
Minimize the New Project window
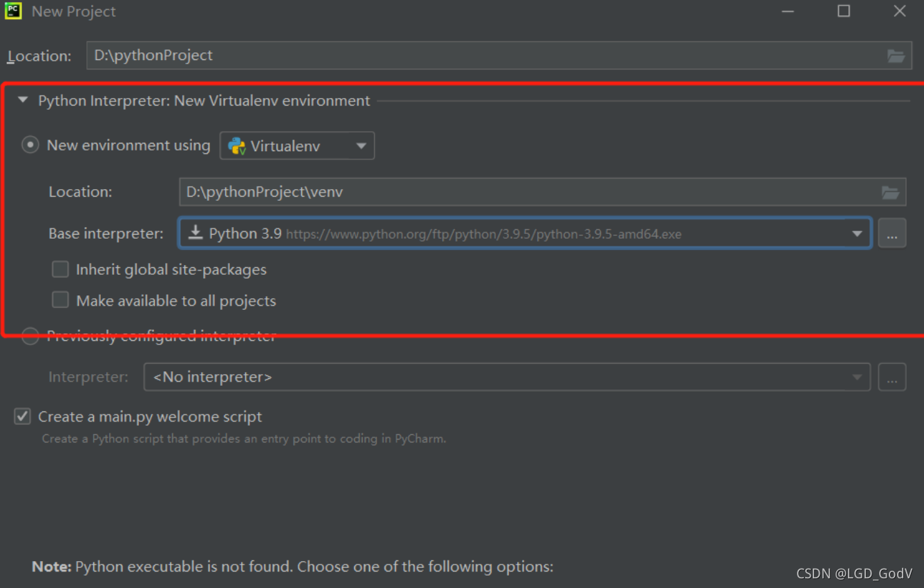[788, 11]
